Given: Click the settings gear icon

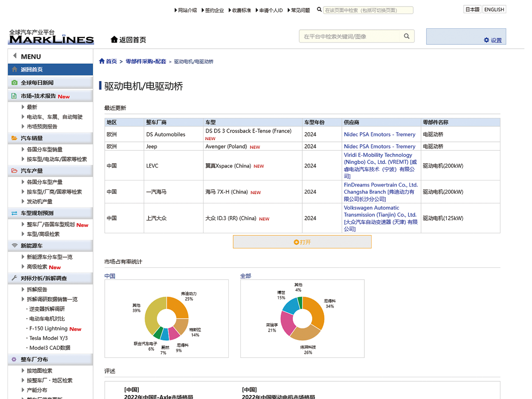Looking at the screenshot, I should (x=486, y=40).
